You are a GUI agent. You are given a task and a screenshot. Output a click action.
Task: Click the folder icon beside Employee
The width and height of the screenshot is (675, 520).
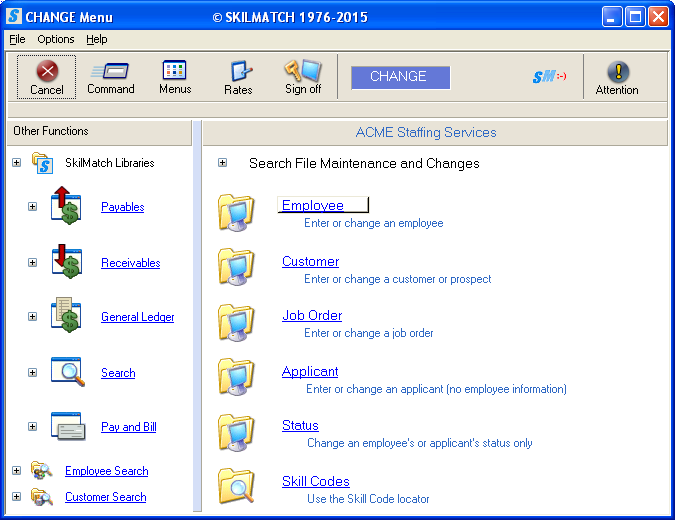[236, 212]
